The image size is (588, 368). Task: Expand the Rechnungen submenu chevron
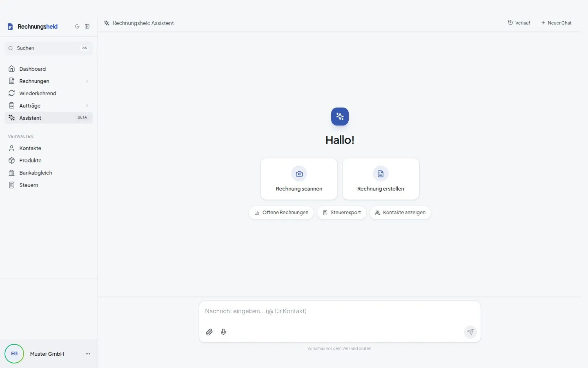(x=87, y=81)
